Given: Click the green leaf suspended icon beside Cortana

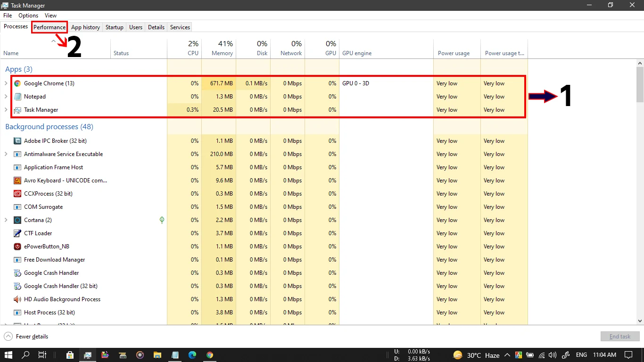Looking at the screenshot, I should (x=162, y=220).
